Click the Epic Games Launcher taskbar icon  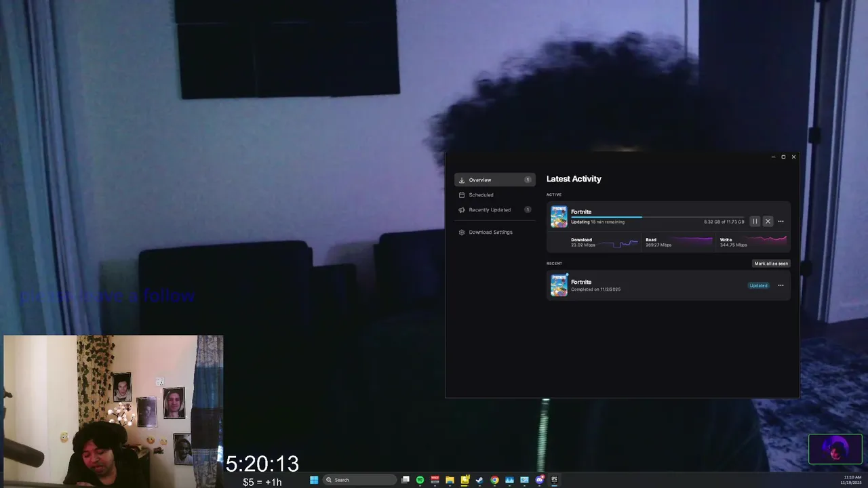(554, 480)
